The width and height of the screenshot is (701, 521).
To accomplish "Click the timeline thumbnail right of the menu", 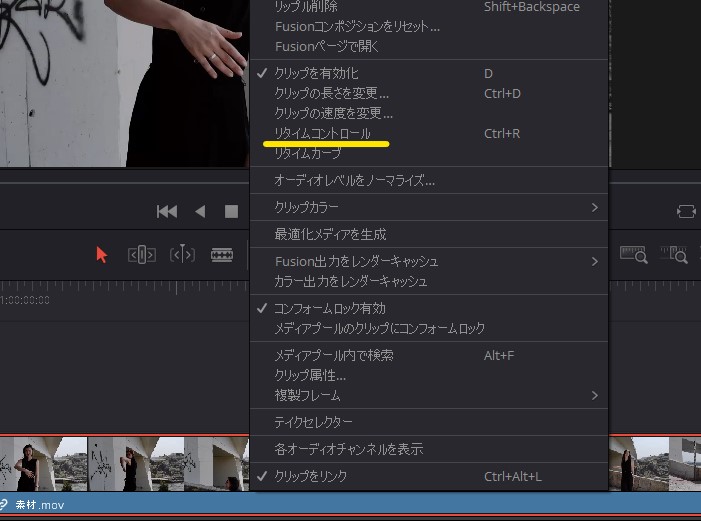I will click(x=639, y=464).
